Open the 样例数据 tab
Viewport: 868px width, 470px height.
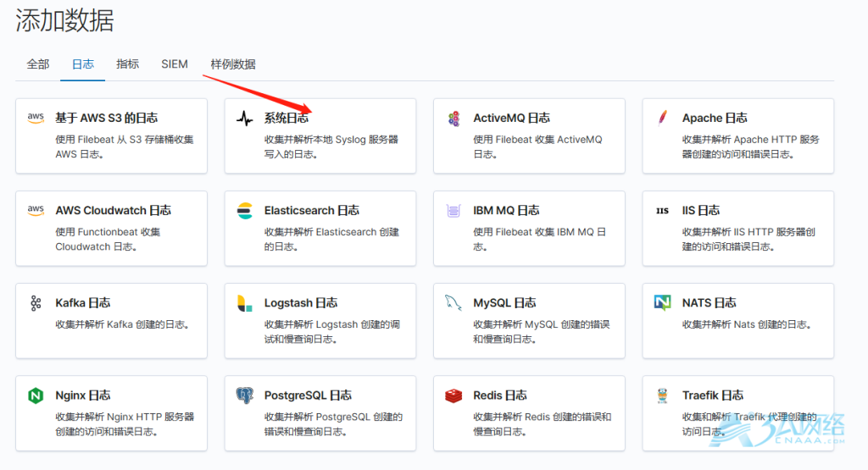coord(233,64)
